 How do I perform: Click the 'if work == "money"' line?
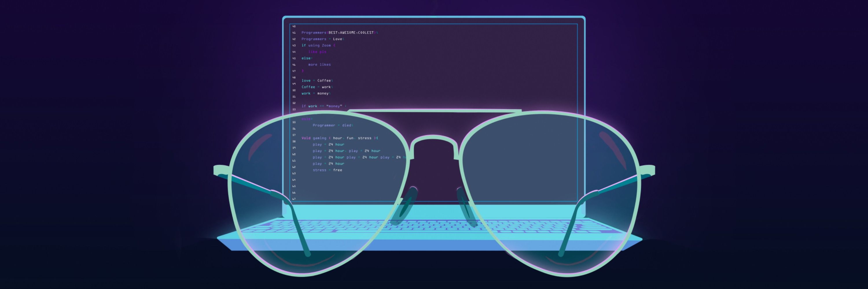tap(324, 106)
